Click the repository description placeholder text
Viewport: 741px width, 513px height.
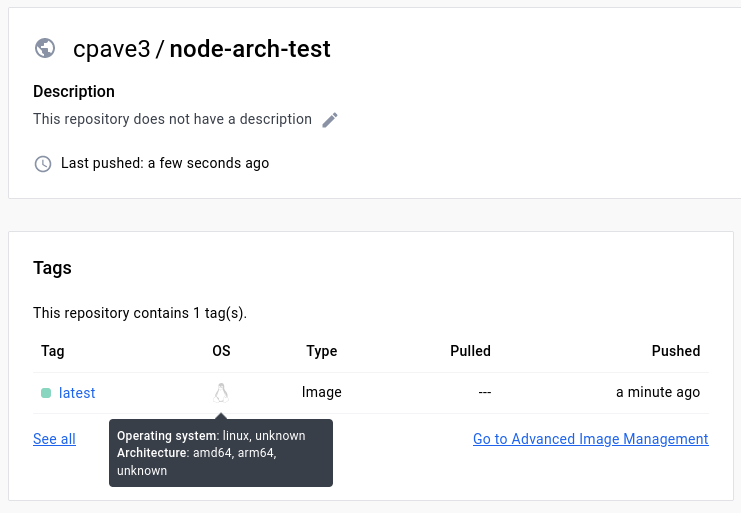[x=172, y=119]
